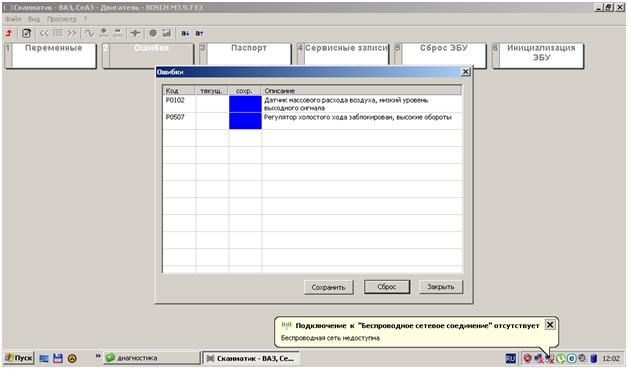Switch to the Паспорт tab

click(246, 56)
